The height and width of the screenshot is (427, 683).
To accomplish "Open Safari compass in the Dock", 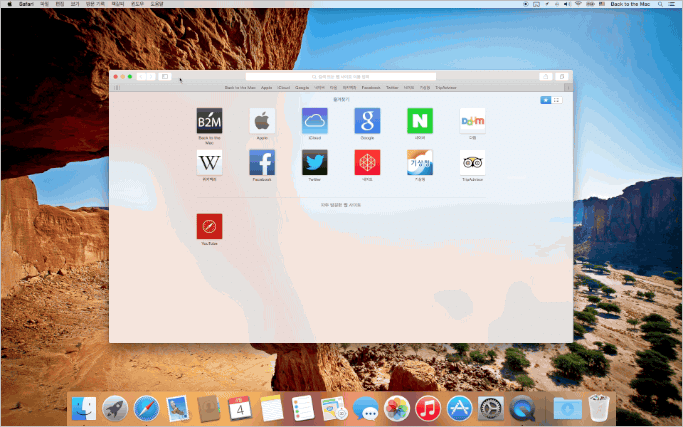I will coord(146,408).
